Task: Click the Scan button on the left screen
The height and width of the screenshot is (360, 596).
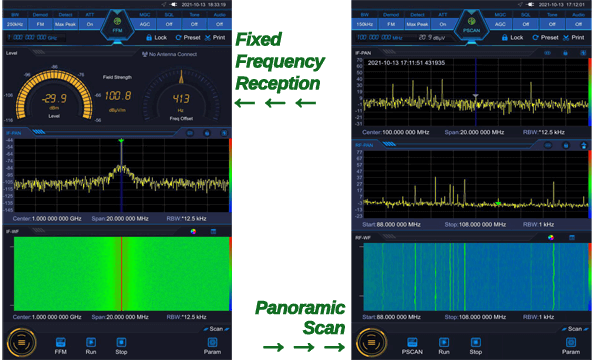Action: pos(216,329)
